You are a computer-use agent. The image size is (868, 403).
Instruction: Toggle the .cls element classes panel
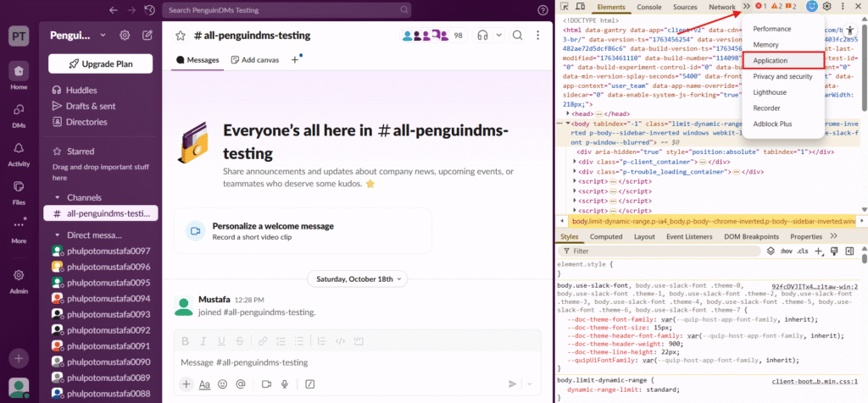(804, 251)
